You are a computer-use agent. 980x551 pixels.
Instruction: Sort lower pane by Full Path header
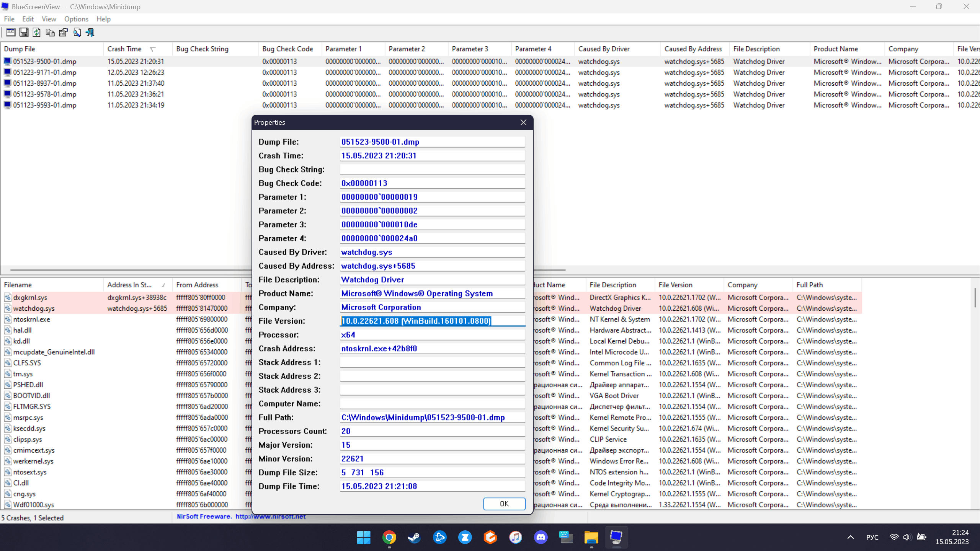coord(827,285)
